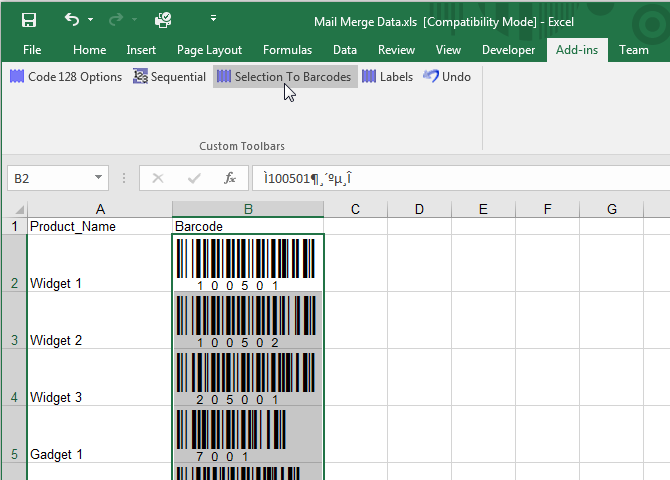
Task: Open the Data tab
Action: click(345, 50)
